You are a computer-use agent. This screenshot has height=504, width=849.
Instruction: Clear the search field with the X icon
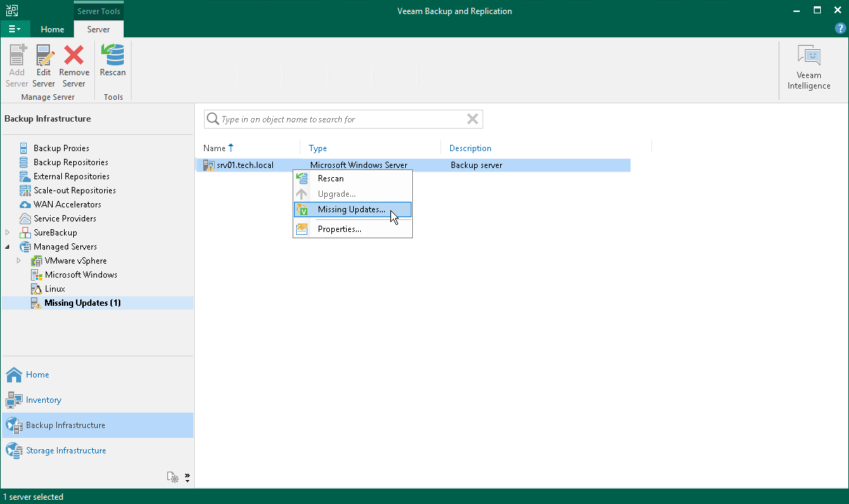pos(472,119)
